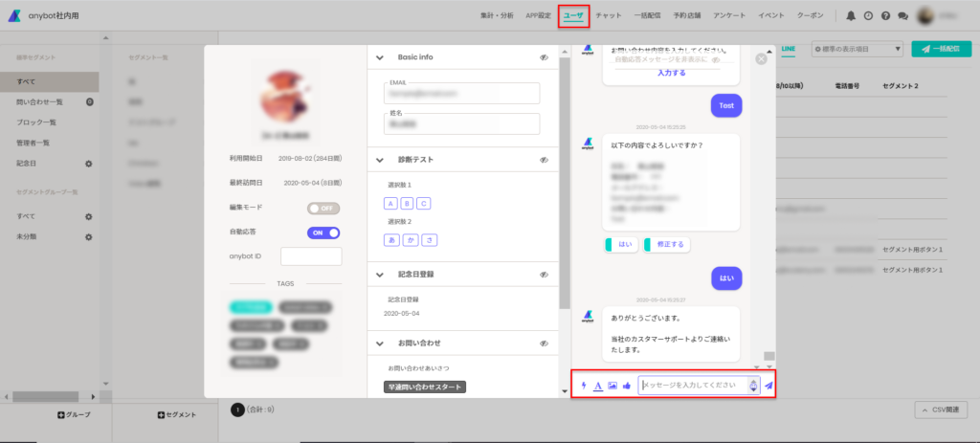
Task: Click the 早速問い合わせスタート button
Action: (425, 387)
